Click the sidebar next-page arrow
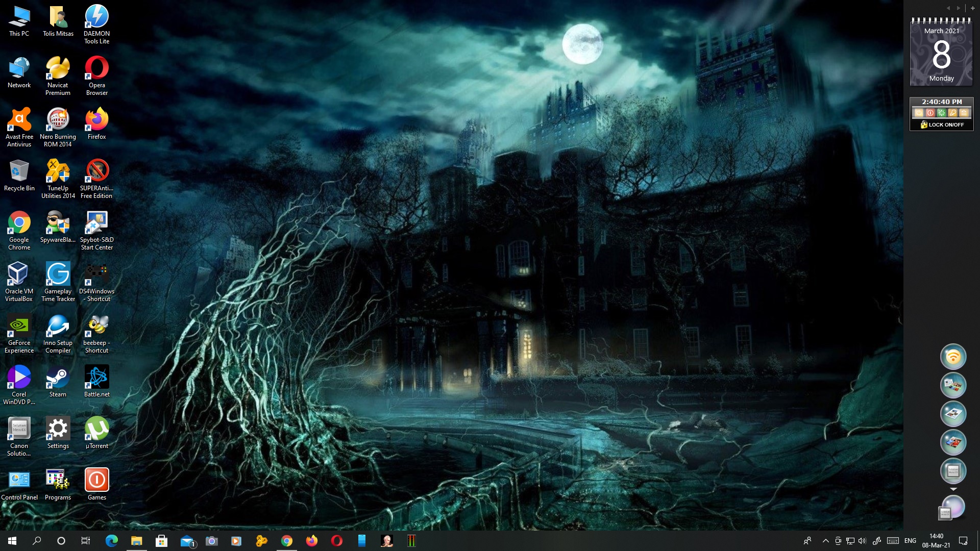 click(959, 8)
